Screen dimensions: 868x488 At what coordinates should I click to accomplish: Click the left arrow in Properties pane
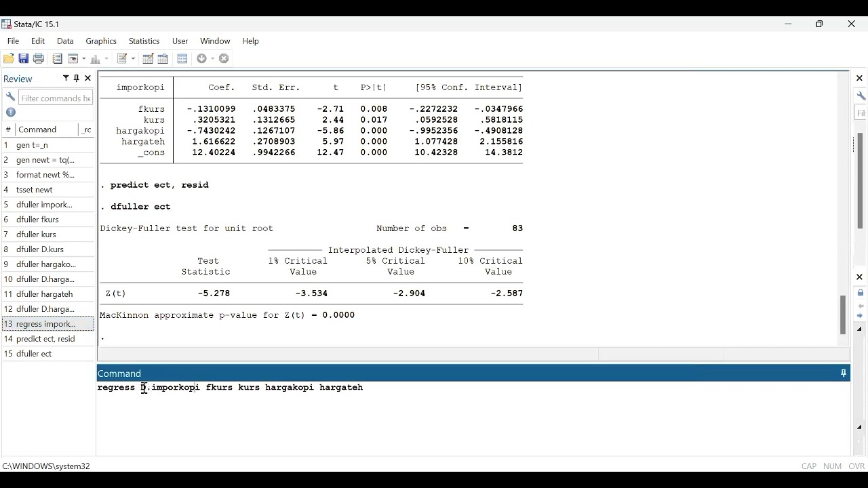[x=861, y=306]
